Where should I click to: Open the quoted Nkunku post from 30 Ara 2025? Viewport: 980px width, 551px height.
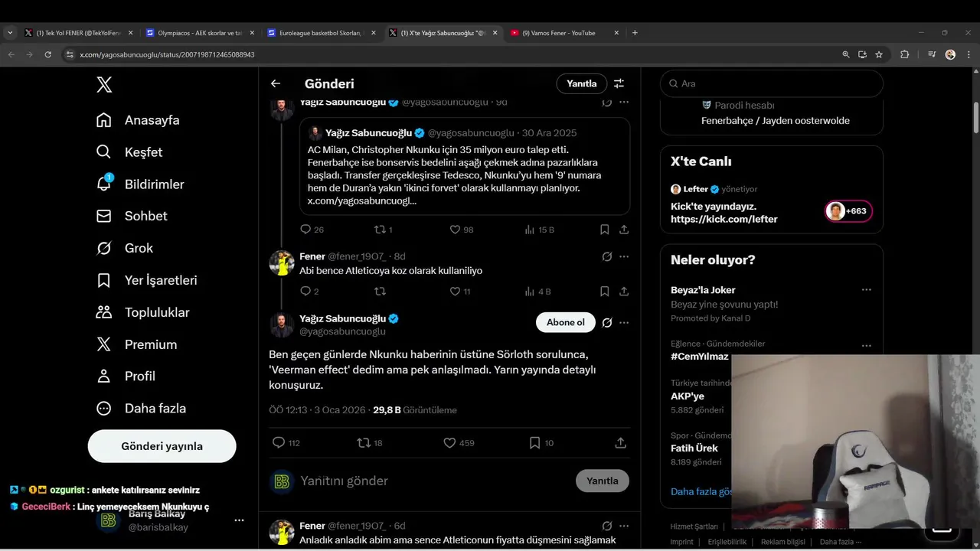(465, 166)
